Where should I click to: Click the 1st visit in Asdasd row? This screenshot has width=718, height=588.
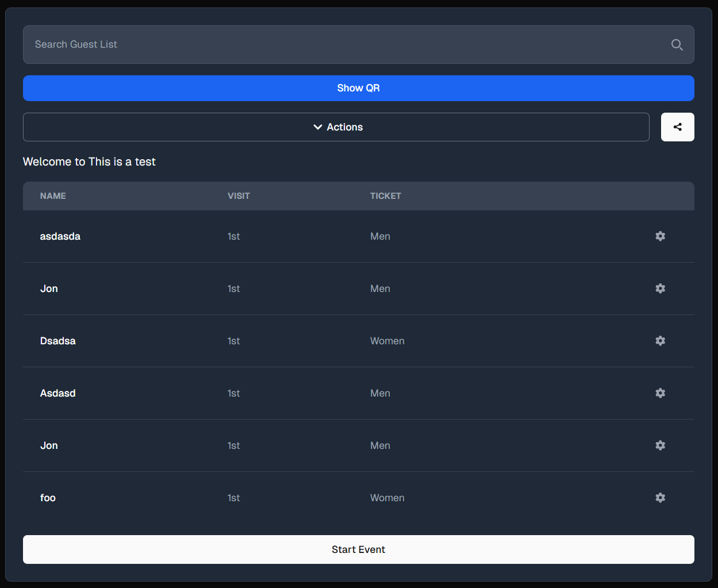tap(233, 393)
